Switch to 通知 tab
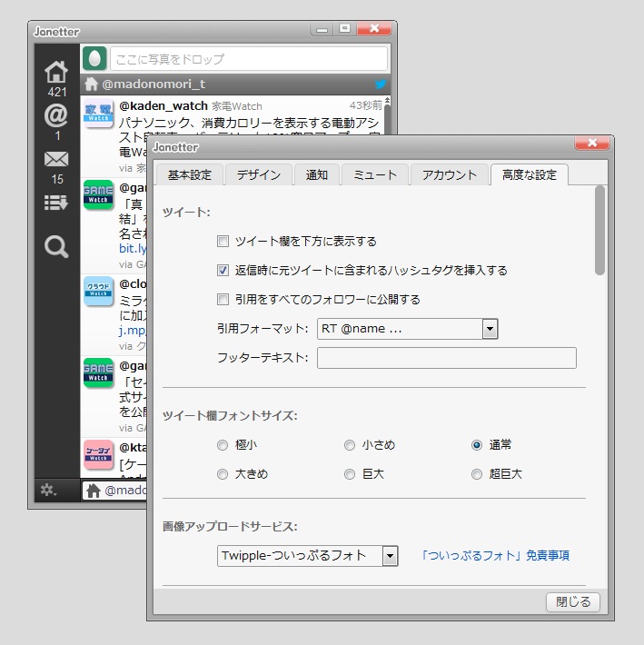644x645 pixels. (316, 174)
